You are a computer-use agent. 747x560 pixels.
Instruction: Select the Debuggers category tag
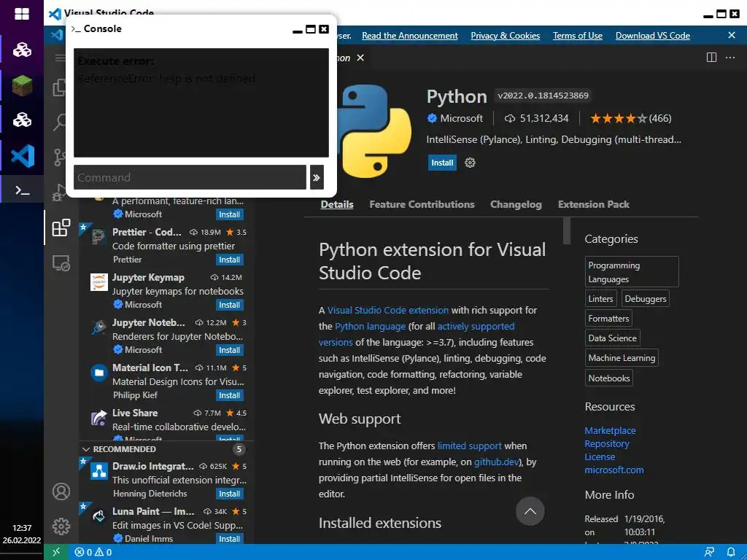click(x=645, y=298)
